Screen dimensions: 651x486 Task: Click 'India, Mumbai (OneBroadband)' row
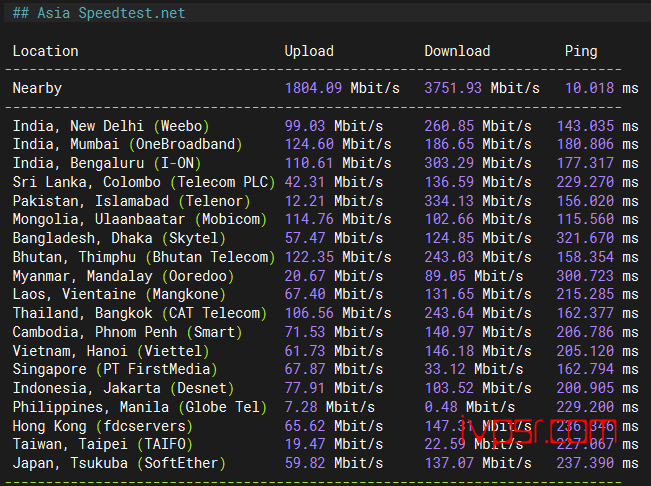[127, 144]
